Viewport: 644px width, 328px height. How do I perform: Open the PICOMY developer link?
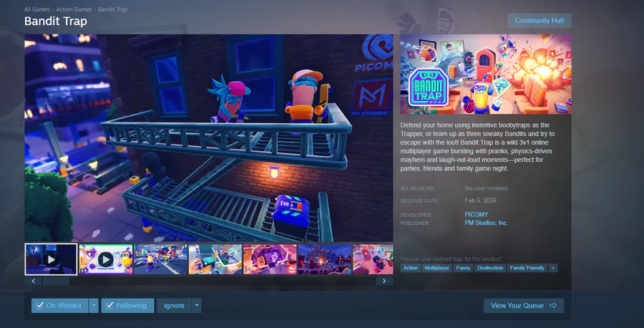477,215
